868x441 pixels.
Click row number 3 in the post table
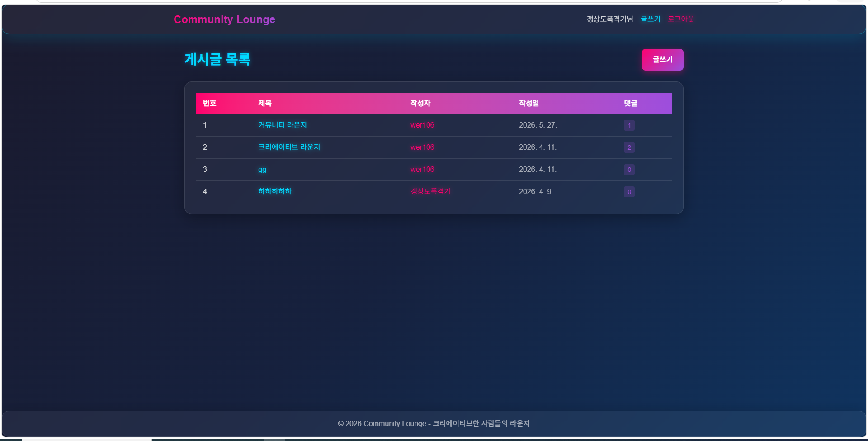point(205,170)
